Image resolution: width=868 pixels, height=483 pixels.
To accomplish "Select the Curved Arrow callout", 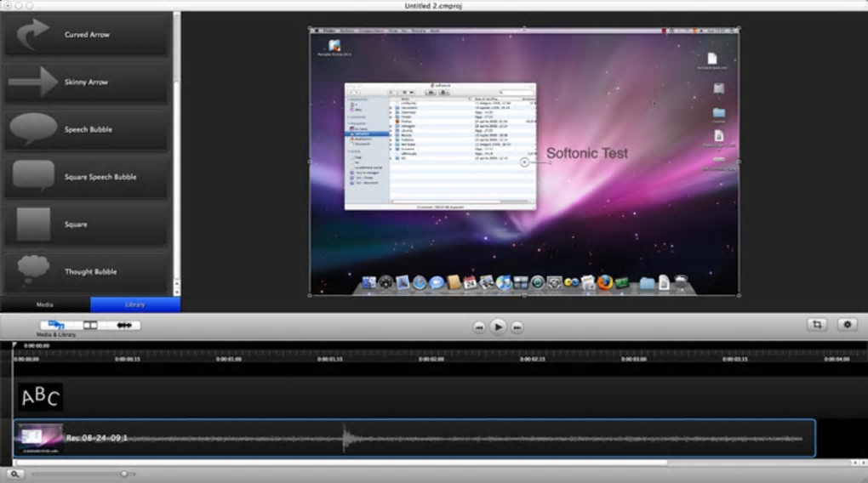I will coord(85,35).
